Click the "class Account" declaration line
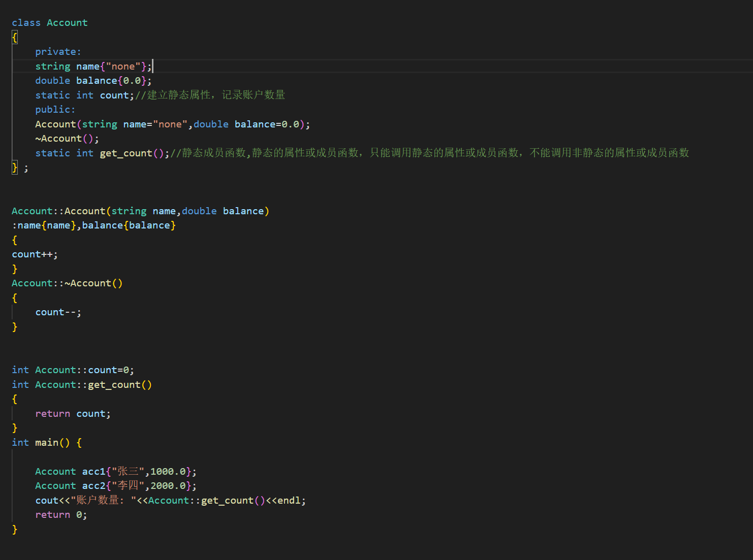Image resolution: width=753 pixels, height=560 pixels. coord(50,23)
